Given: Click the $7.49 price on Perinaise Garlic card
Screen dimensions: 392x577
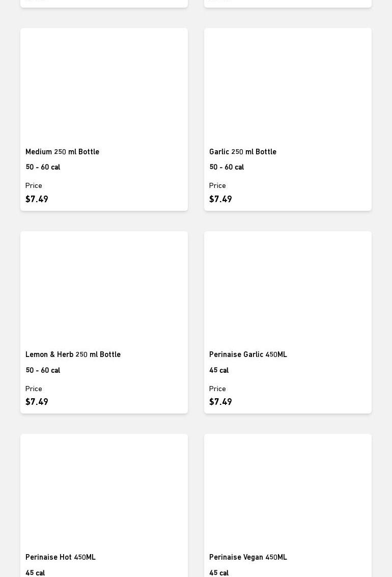Looking at the screenshot, I should click(220, 402).
